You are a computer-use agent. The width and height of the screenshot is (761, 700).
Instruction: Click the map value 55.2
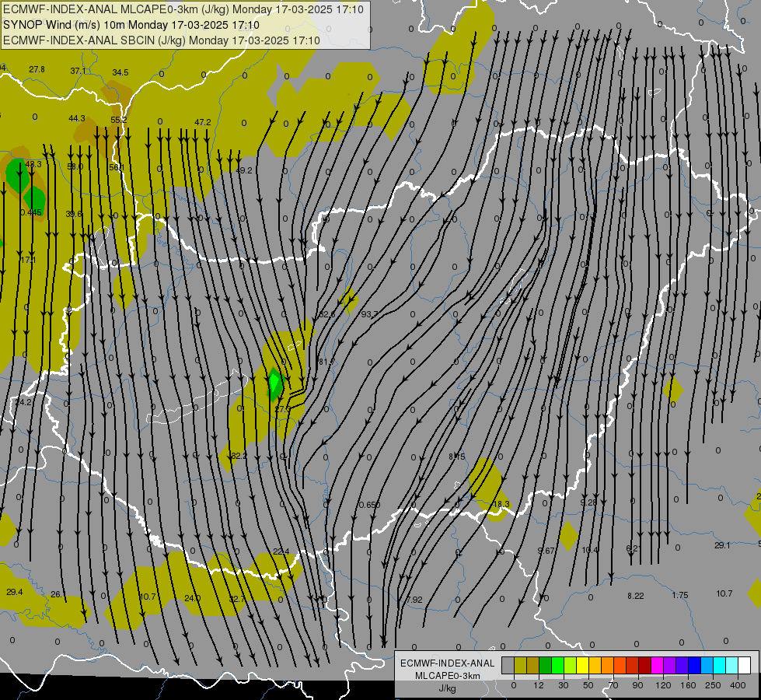pos(118,120)
